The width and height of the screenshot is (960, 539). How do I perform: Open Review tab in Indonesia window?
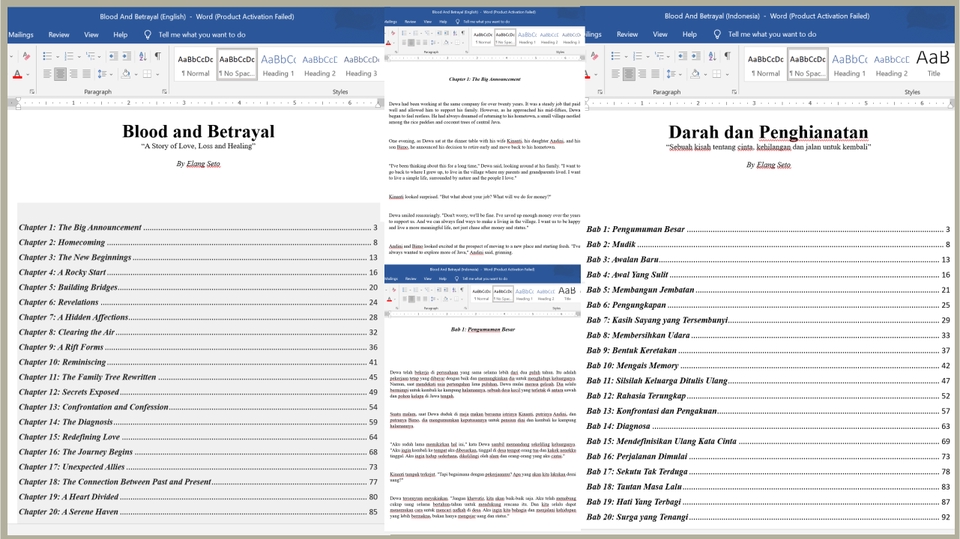(x=627, y=35)
